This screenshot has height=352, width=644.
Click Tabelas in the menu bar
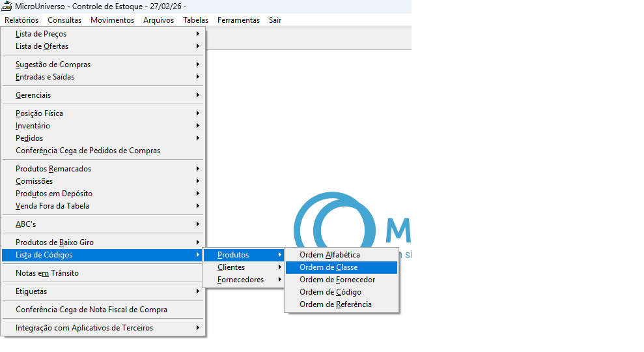coord(195,20)
